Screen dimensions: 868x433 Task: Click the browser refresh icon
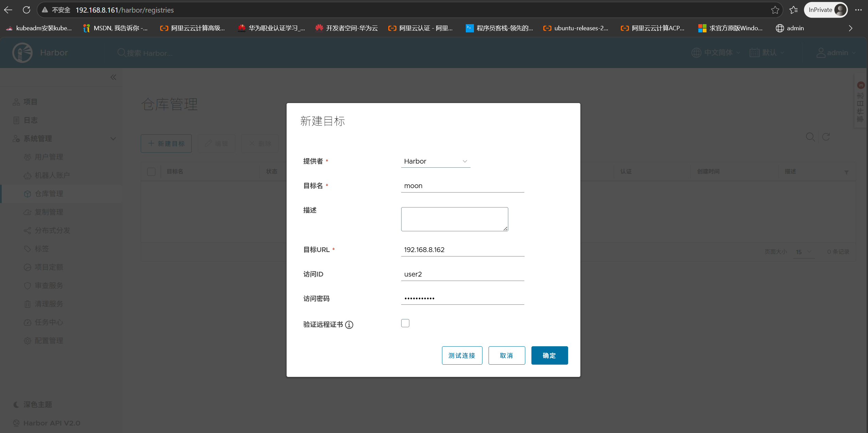[27, 10]
